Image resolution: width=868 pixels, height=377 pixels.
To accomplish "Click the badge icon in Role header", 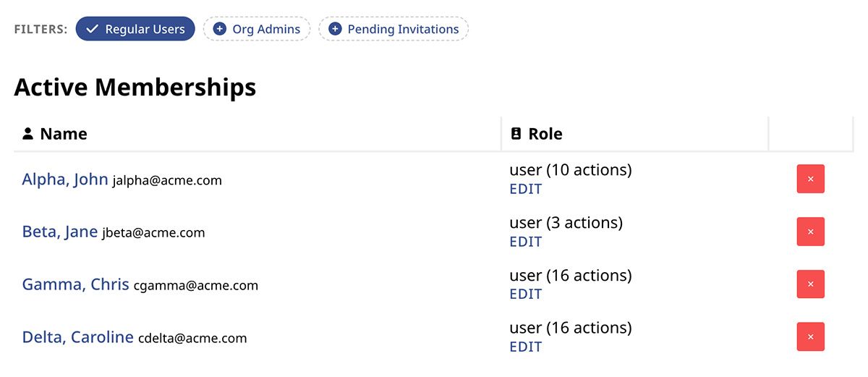I will (x=516, y=134).
